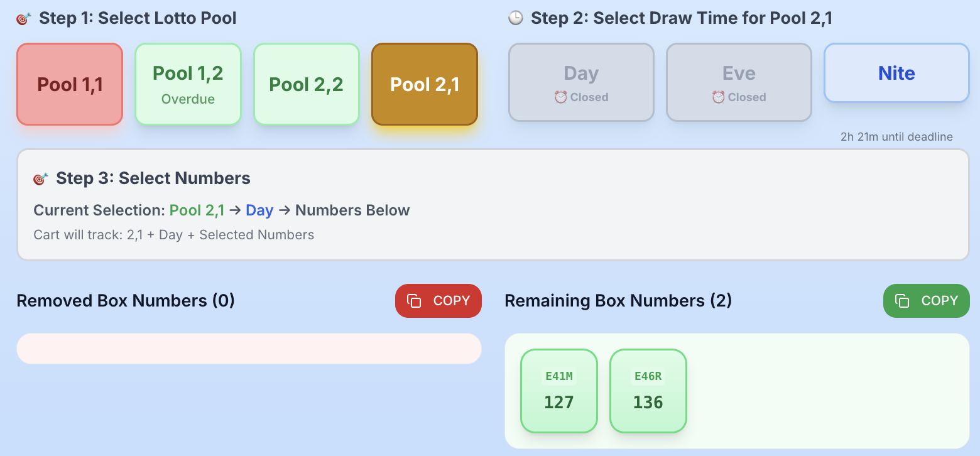Screen dimensions: 980x456
Task: Select the closed Day draw time
Action: pos(581,82)
